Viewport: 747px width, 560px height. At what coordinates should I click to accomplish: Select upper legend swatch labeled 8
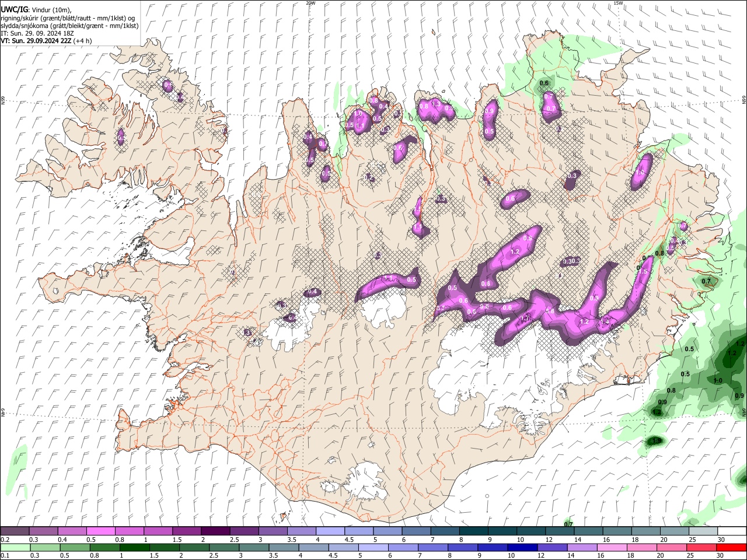[474, 531]
